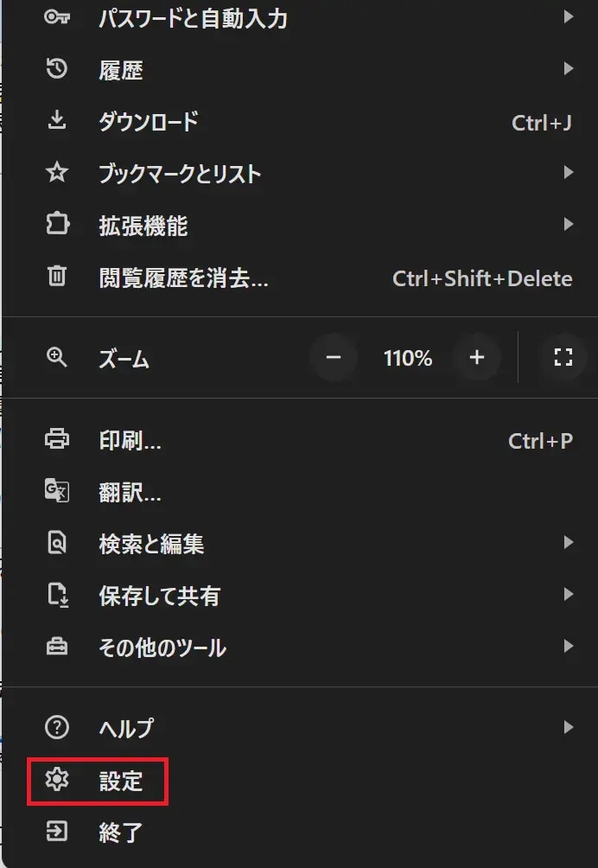The image size is (598, 868).
Task: Click the trash can icon
Action: 57,278
